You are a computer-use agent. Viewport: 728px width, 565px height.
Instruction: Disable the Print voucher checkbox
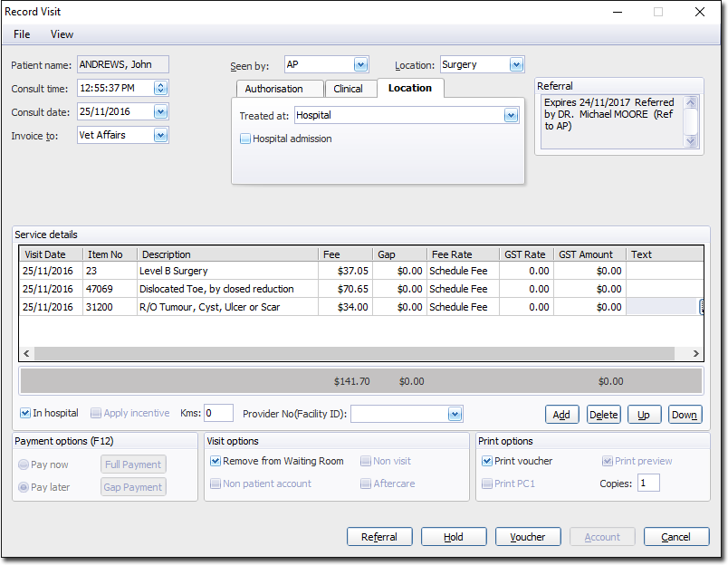(x=487, y=462)
